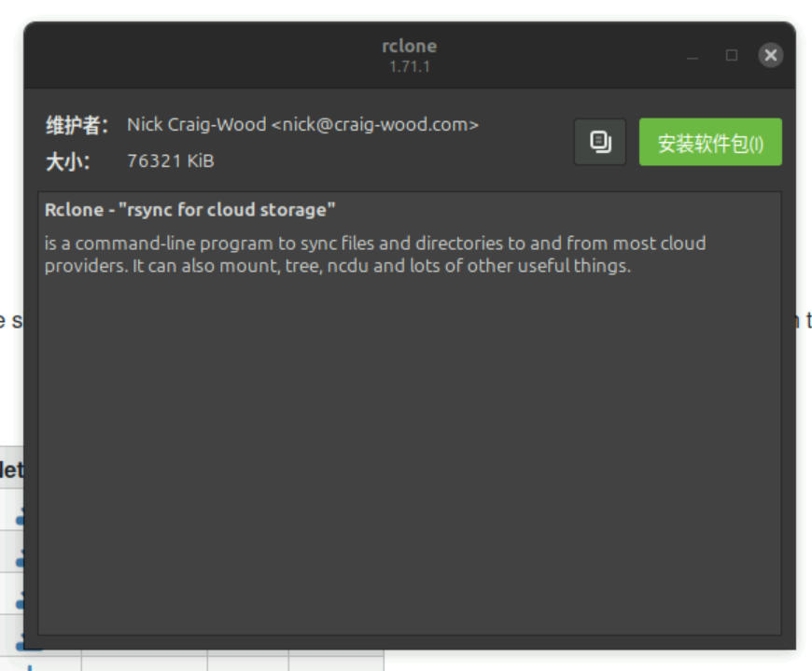812x671 pixels.
Task: Click the 76321 KiB size value
Action: point(170,161)
